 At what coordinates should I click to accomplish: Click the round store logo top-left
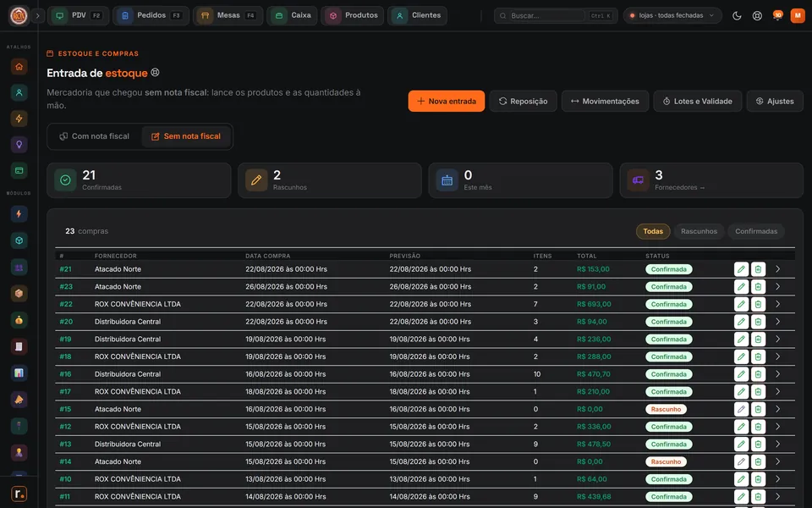[x=19, y=15]
